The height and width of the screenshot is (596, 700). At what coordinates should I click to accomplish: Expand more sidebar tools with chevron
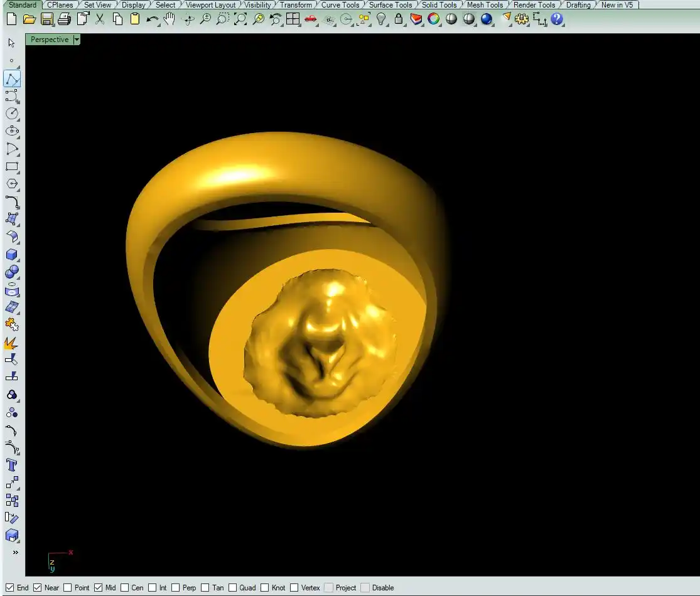pos(15,553)
